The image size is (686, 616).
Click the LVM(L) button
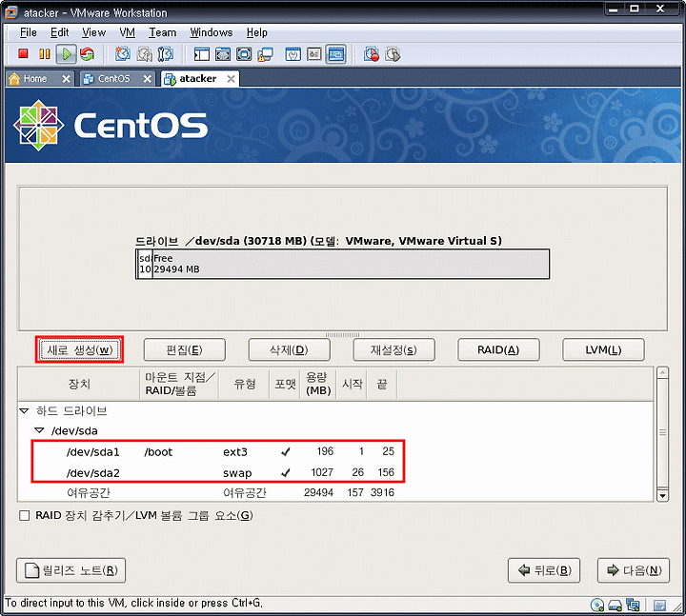click(x=603, y=349)
